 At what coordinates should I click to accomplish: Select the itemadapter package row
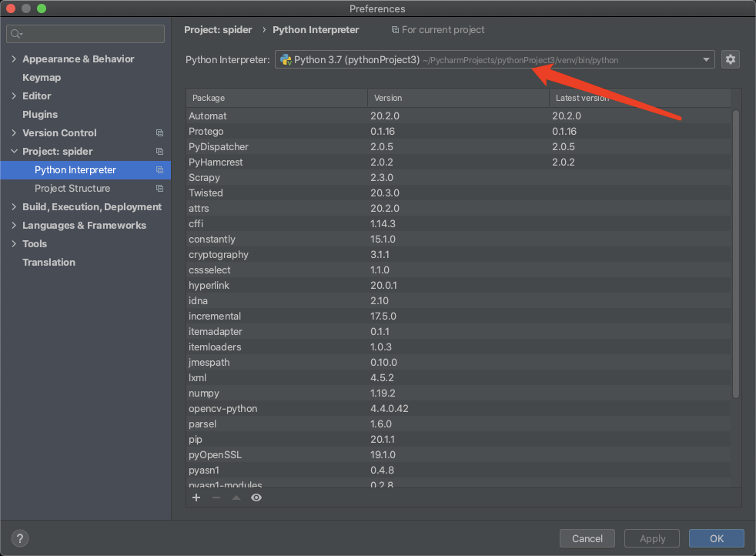(459, 332)
